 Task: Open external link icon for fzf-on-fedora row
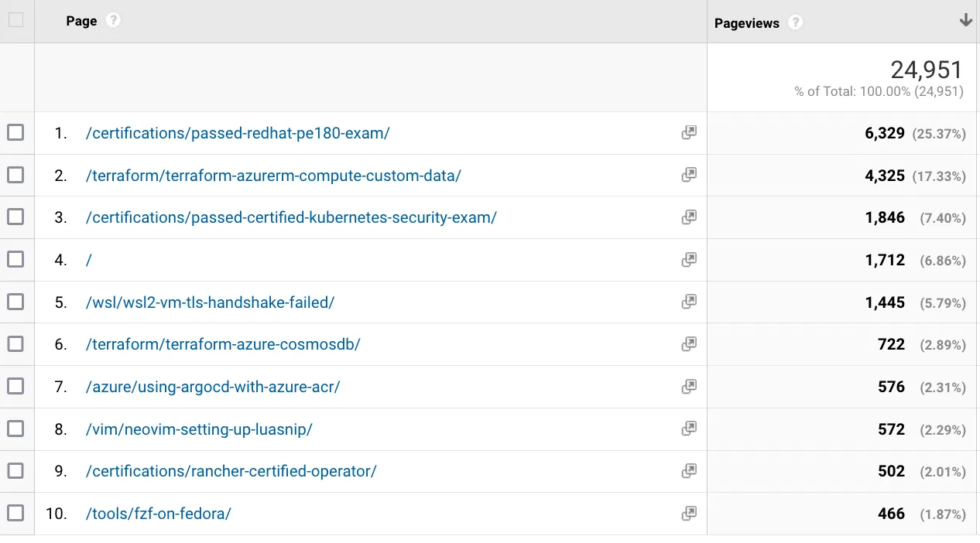pyautogui.click(x=689, y=513)
